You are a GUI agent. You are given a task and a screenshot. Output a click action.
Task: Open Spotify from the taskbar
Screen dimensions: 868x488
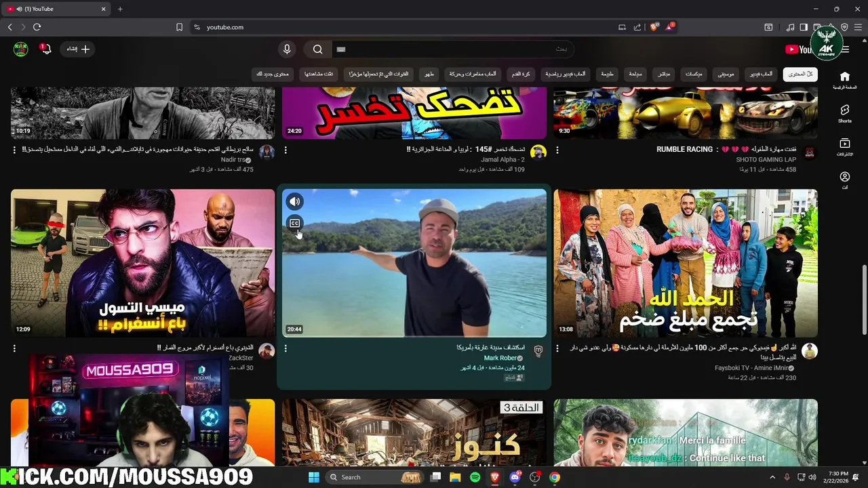pos(475,477)
